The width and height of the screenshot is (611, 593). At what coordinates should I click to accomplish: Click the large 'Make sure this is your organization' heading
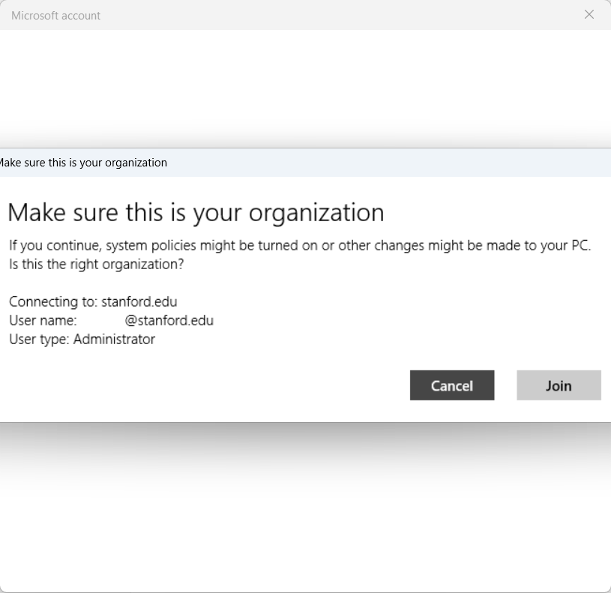point(196,213)
